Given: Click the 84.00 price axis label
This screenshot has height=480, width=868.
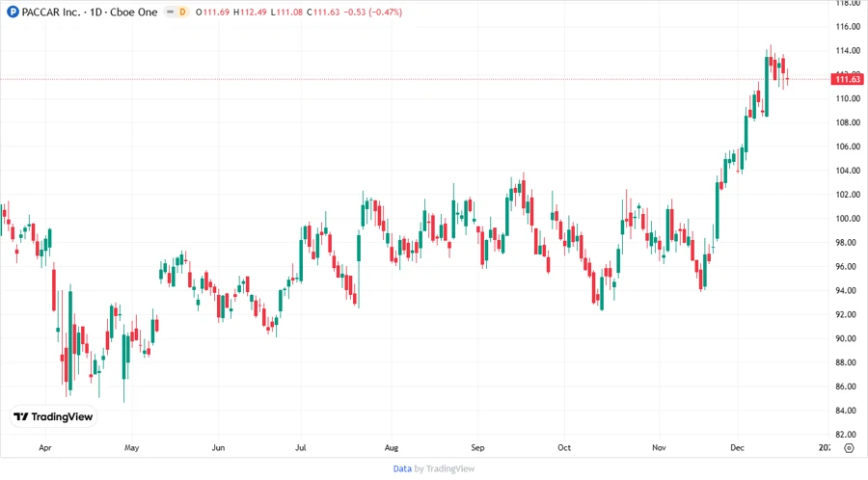Looking at the screenshot, I should point(848,411).
